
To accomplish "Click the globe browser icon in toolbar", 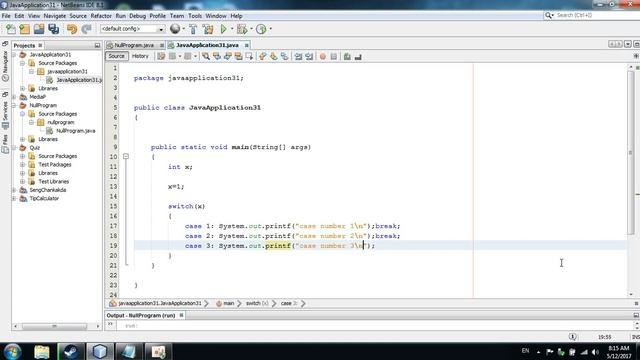I will 175,29.
